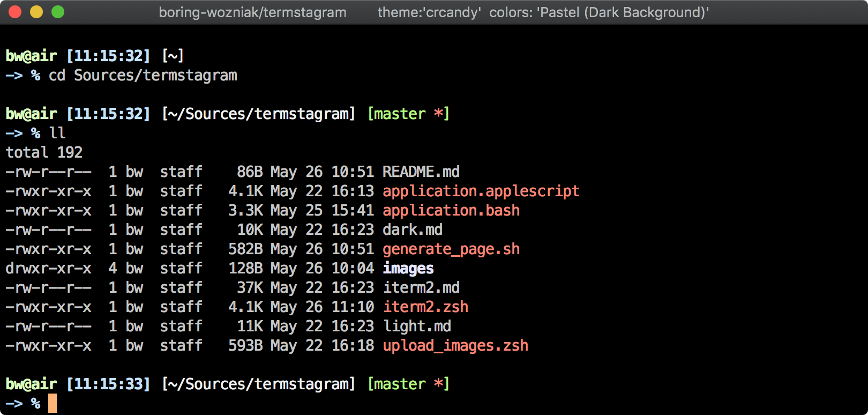This screenshot has height=415, width=868.
Task: Click the generate_page.sh file name
Action: coord(451,249)
